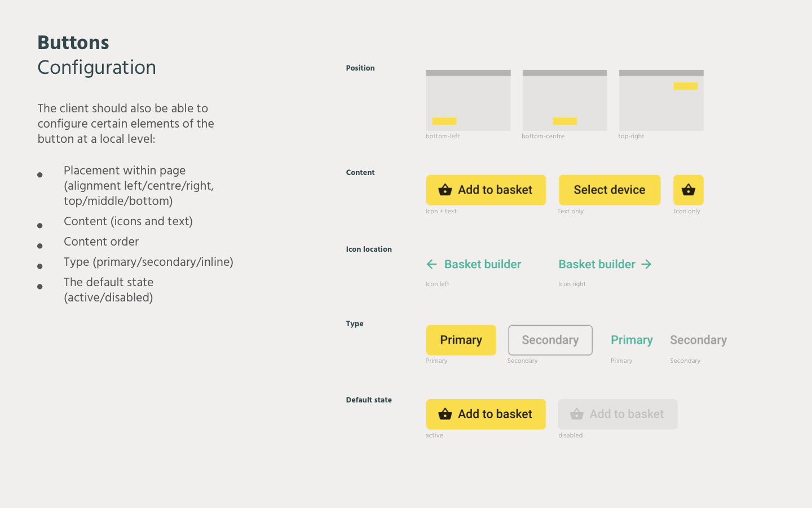Click the grey inline Secondary link

pos(698,340)
